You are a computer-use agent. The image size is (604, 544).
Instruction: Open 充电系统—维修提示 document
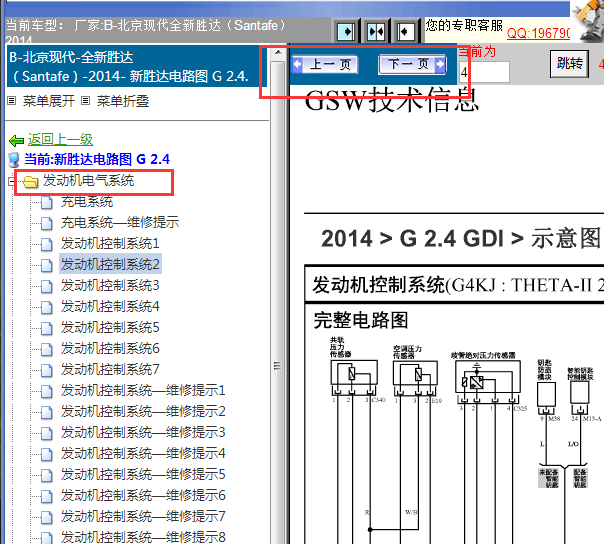tap(120, 222)
